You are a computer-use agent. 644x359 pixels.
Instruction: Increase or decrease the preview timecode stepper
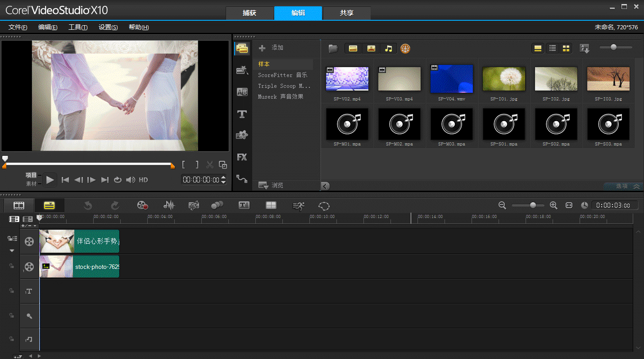(x=223, y=180)
